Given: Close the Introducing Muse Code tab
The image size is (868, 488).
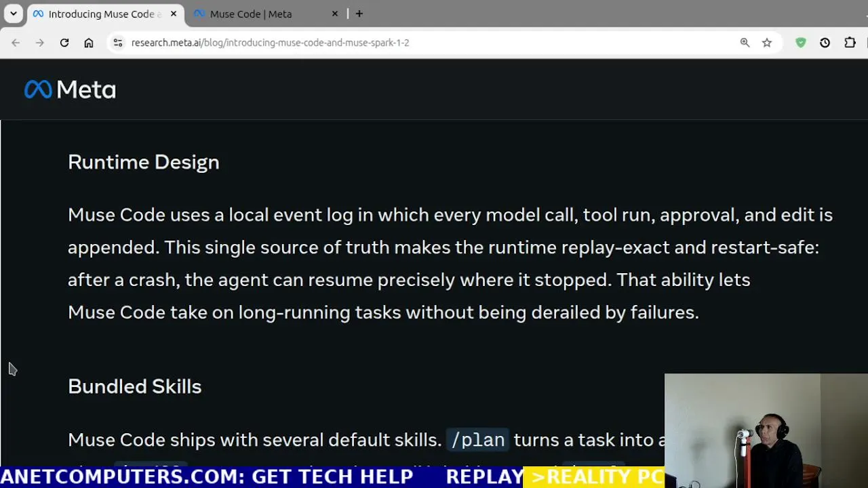Looking at the screenshot, I should (174, 14).
